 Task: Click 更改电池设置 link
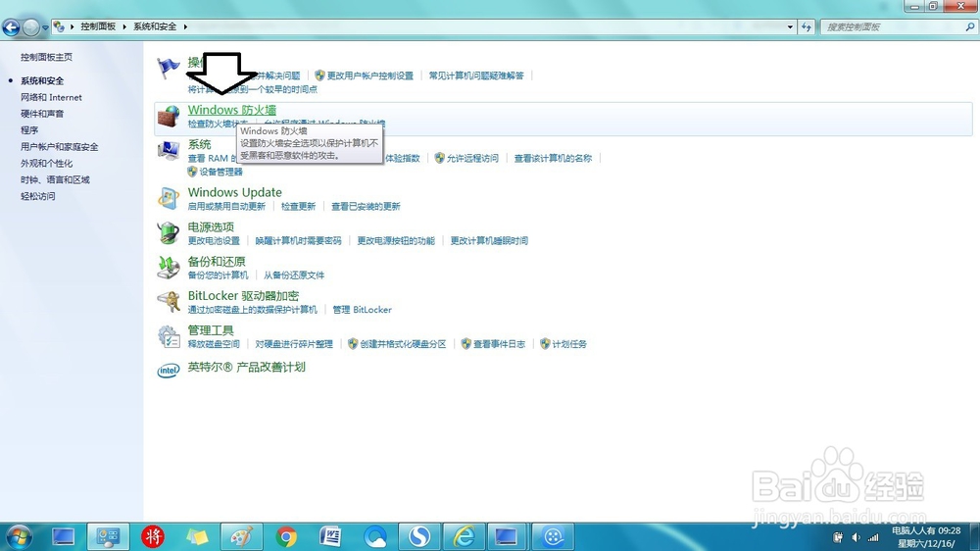214,241
